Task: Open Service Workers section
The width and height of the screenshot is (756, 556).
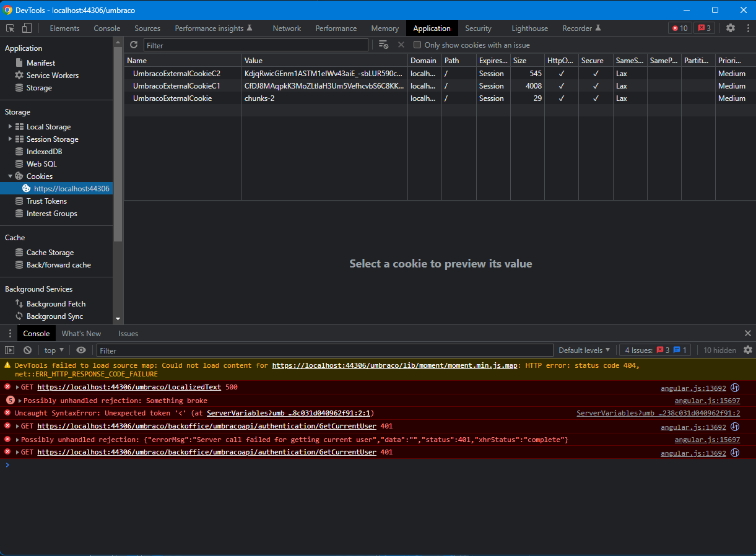Action: pyautogui.click(x=53, y=75)
